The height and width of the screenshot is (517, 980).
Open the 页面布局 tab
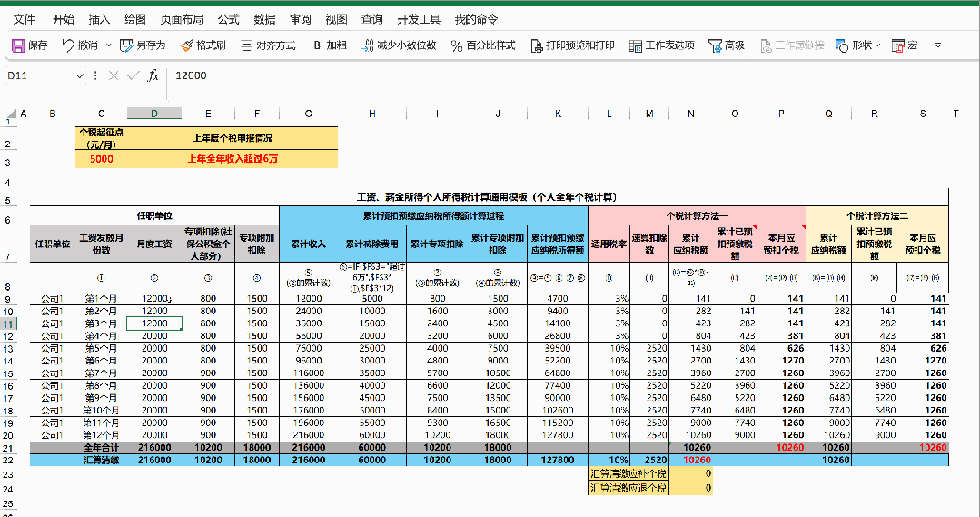click(182, 19)
